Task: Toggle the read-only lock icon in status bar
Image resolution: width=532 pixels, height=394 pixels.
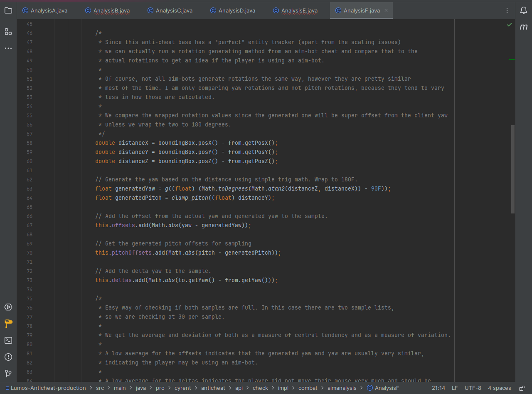Action: click(521, 388)
